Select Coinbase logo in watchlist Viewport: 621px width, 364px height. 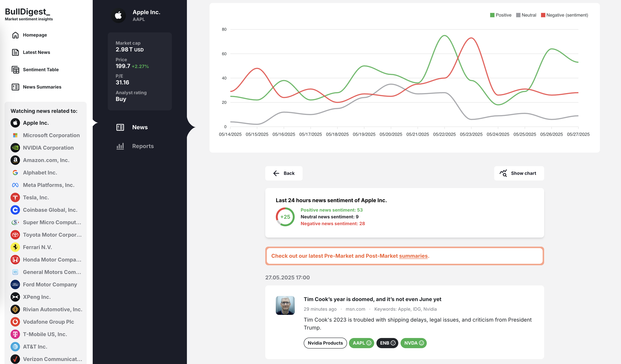15,210
